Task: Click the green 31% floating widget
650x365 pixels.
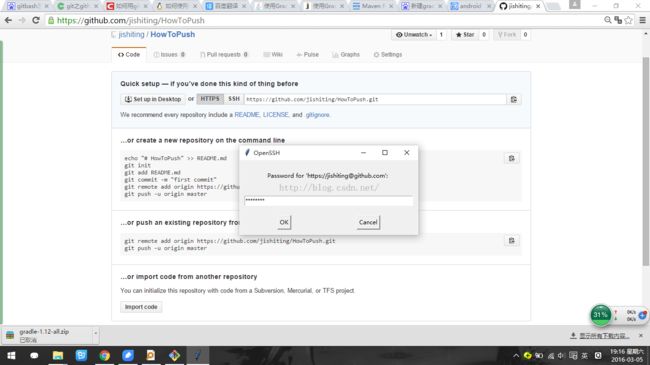Action: (x=600, y=315)
